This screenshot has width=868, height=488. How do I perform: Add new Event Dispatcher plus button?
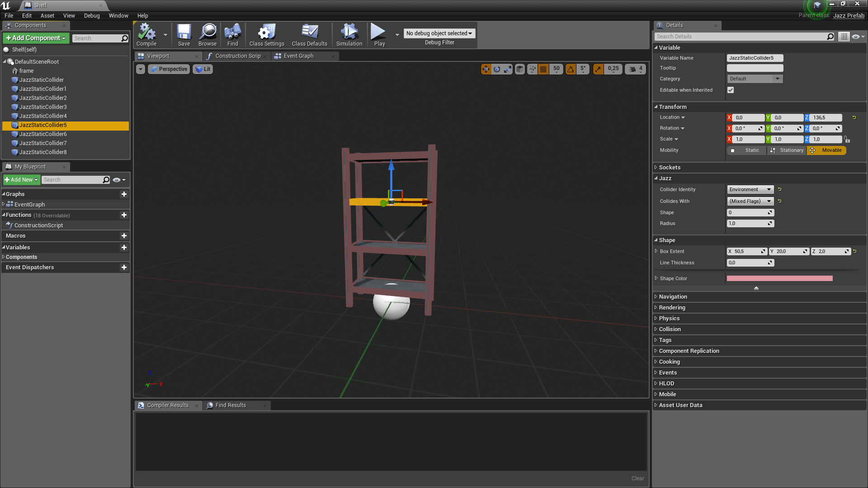[124, 267]
